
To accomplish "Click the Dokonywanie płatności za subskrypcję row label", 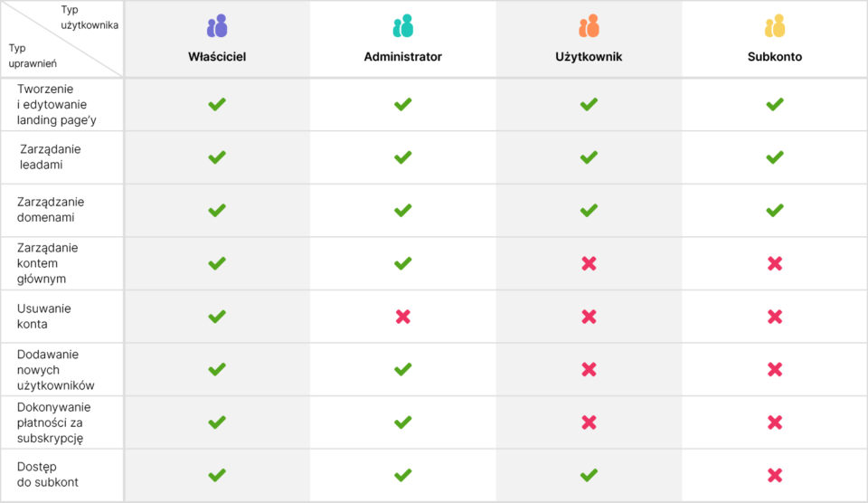I will [x=53, y=422].
